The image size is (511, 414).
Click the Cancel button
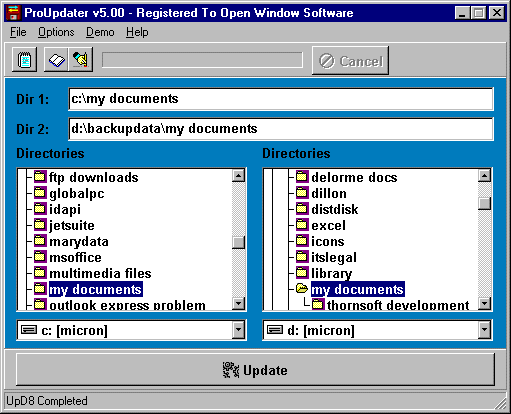[x=350, y=61]
